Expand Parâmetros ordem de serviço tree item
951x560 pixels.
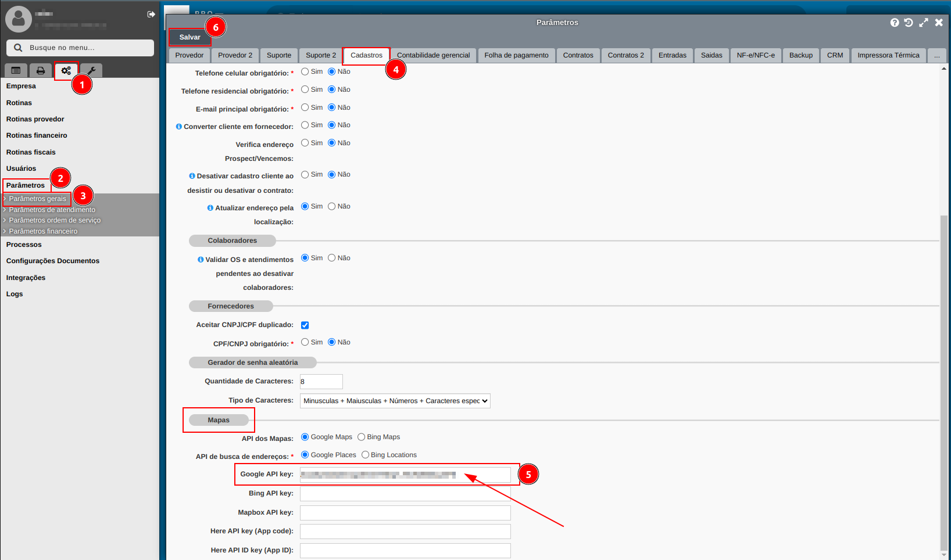[x=55, y=220]
